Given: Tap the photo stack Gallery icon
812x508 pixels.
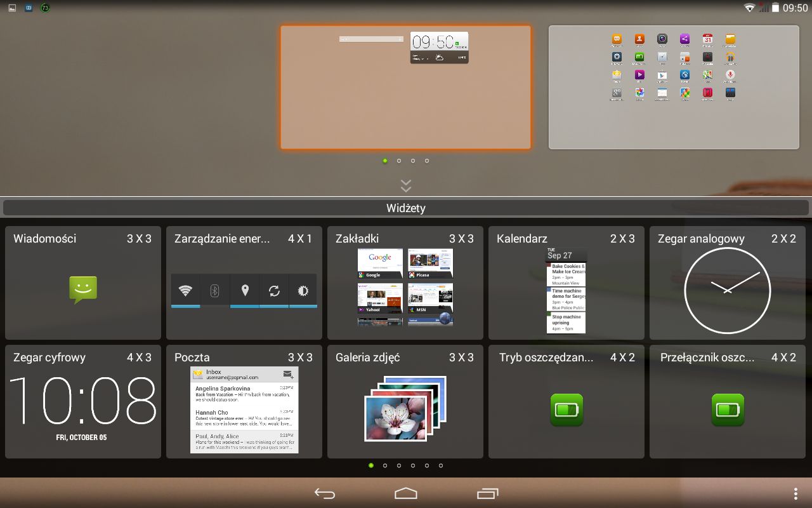Looking at the screenshot, I should click(405, 408).
